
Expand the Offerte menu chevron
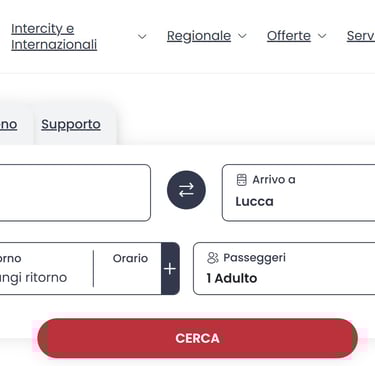tap(322, 36)
